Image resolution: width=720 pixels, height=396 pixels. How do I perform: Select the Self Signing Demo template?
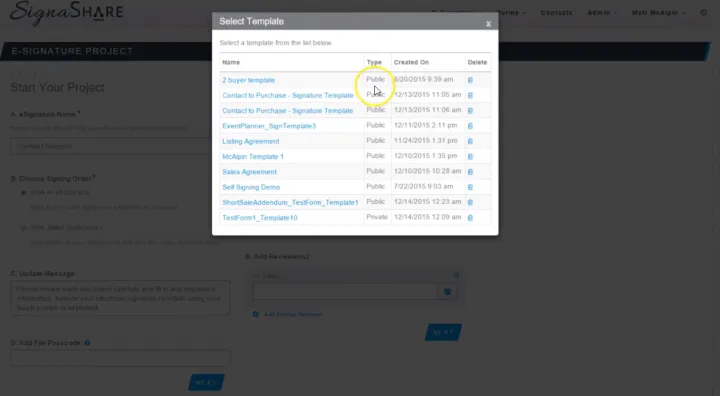[x=251, y=187]
